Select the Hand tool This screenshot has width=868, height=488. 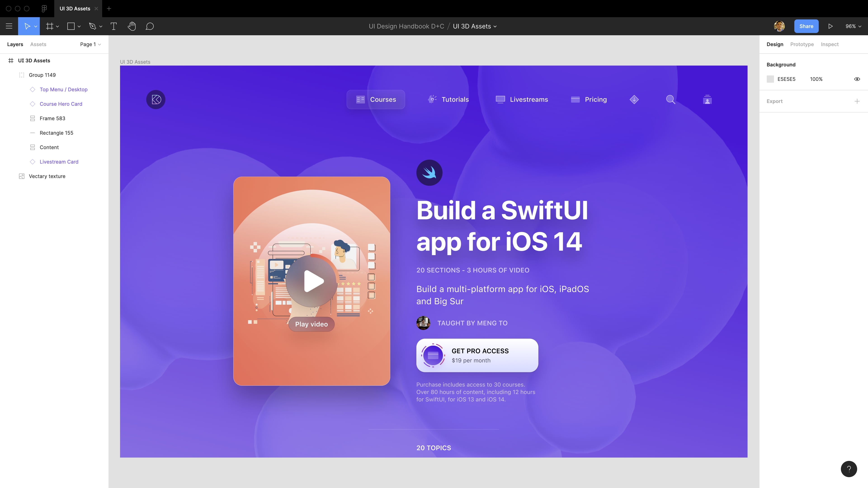[x=132, y=26]
